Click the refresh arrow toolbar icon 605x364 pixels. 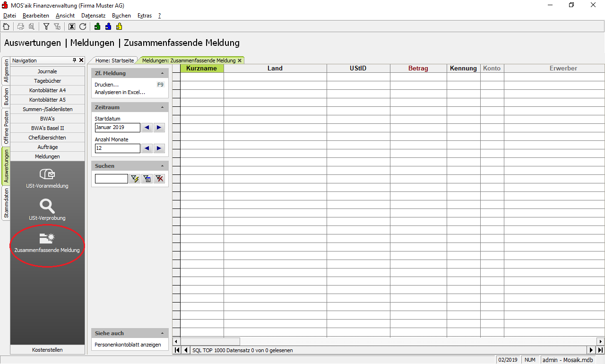point(83,27)
